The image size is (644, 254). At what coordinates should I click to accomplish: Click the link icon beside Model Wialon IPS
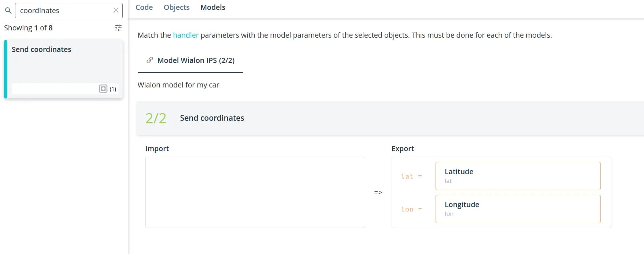[149, 60]
